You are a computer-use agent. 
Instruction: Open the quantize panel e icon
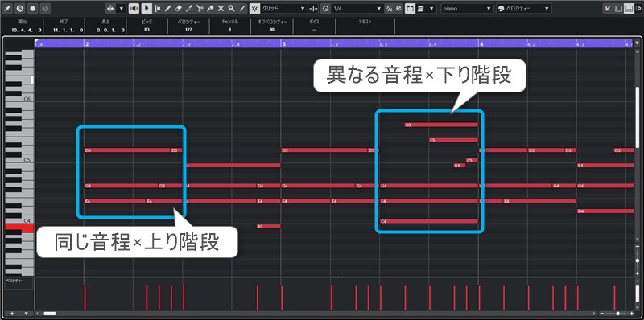point(398,8)
